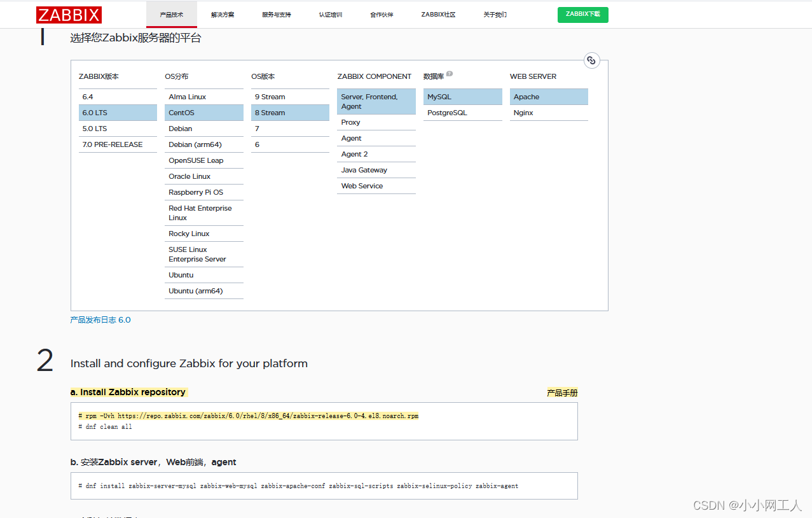
Task: Click the ZABBIX版本 column header
Action: click(x=99, y=76)
